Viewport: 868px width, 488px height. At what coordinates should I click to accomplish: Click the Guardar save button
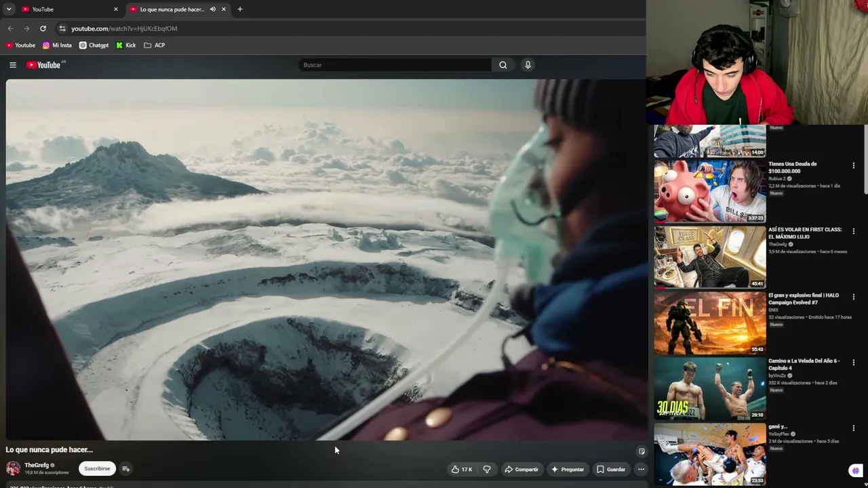click(x=611, y=469)
